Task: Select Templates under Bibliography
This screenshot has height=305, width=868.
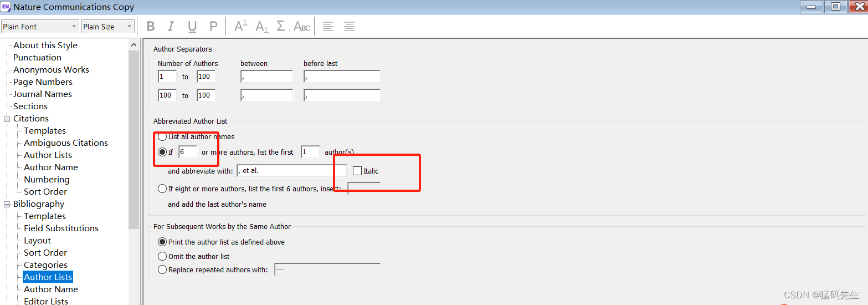Action: [45, 216]
